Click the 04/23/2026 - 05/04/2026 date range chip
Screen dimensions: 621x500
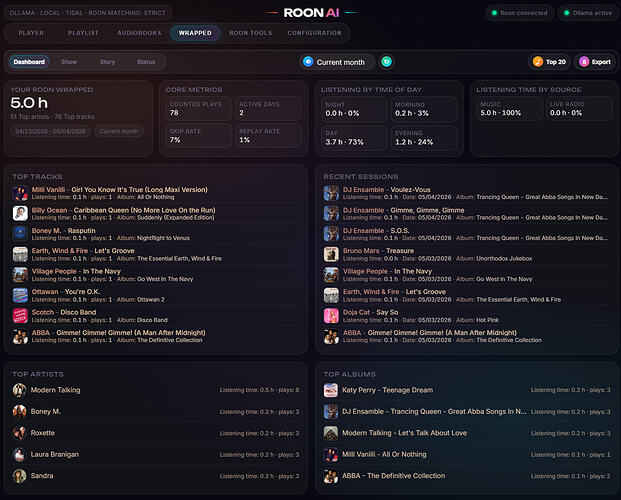point(50,131)
